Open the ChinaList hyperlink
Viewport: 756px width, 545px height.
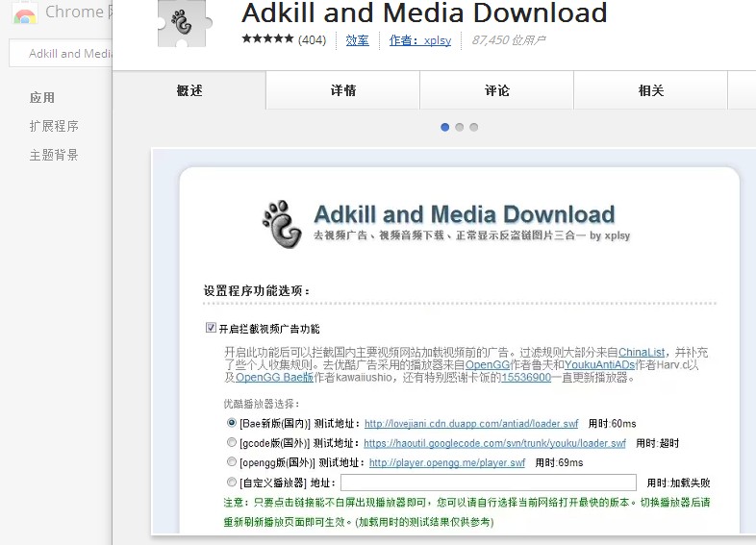641,353
